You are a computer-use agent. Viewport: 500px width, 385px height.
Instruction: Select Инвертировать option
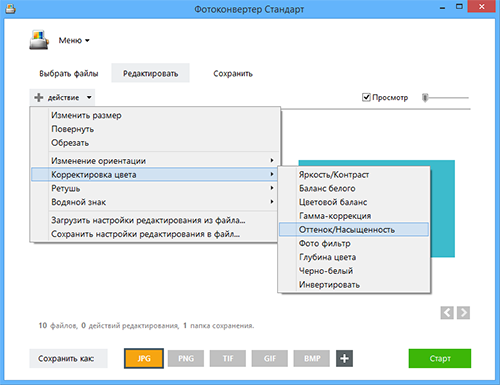point(354,285)
